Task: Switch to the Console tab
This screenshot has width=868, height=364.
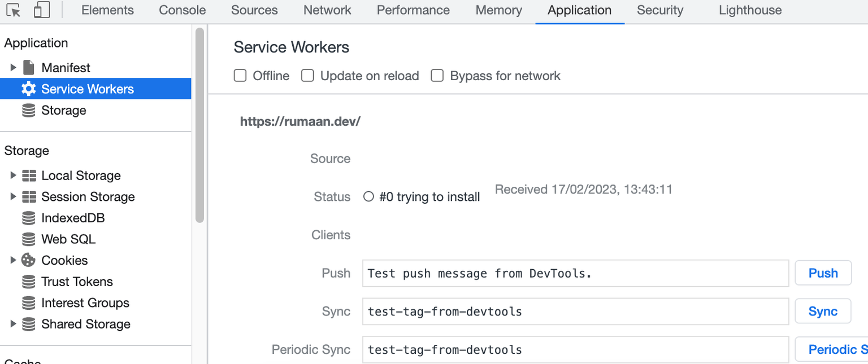Action: click(183, 10)
